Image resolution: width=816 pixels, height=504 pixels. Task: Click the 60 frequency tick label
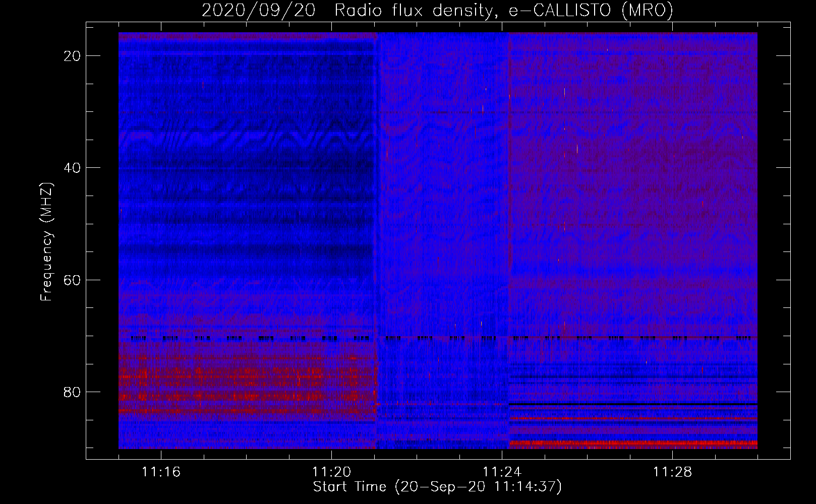(72, 280)
